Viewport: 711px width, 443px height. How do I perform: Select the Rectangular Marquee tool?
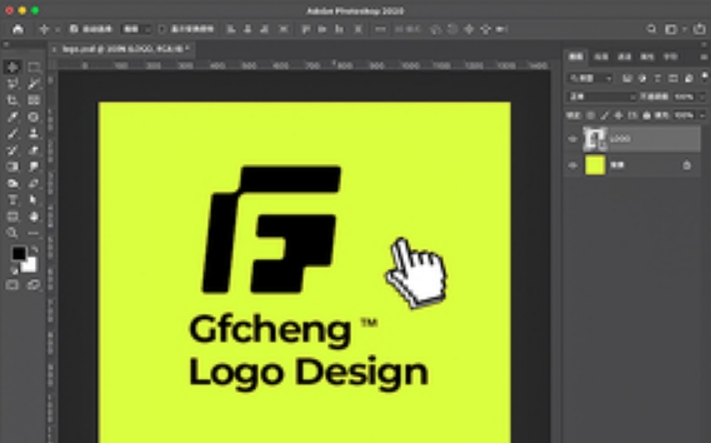pyautogui.click(x=34, y=67)
